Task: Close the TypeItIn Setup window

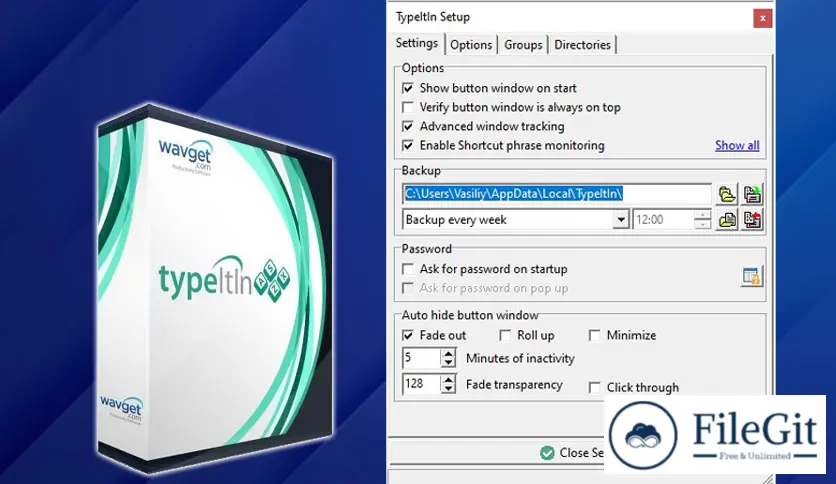Action: click(762, 19)
